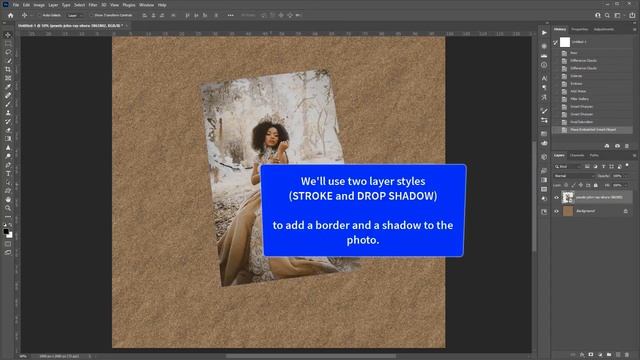The width and height of the screenshot is (640, 360).
Task: Click the photo layer thumbnail
Action: click(568, 198)
